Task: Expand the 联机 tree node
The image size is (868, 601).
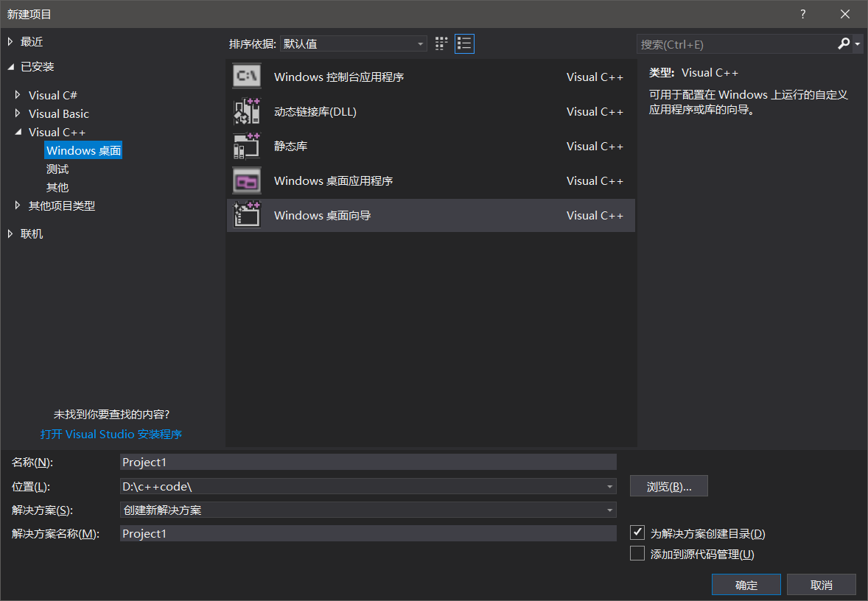Action: [x=10, y=234]
